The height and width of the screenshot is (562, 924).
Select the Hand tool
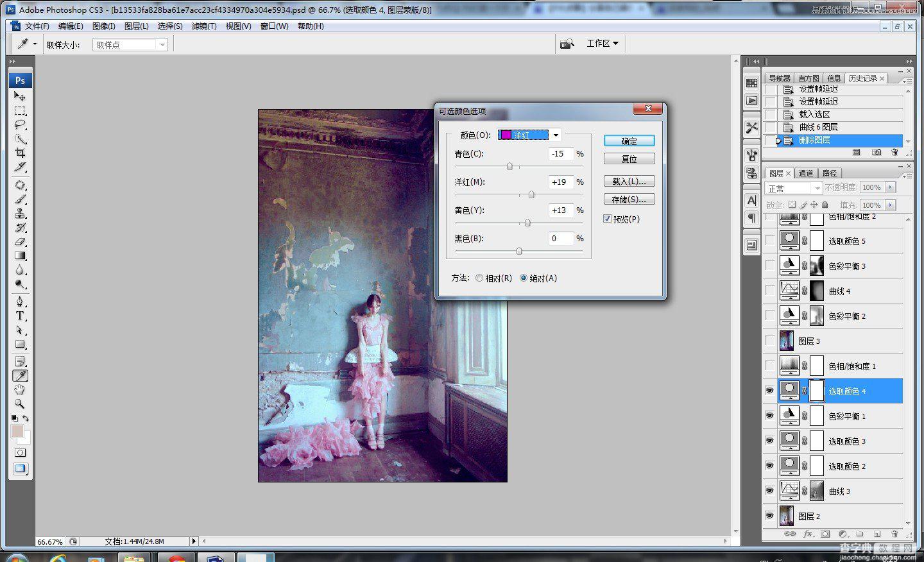click(x=20, y=390)
